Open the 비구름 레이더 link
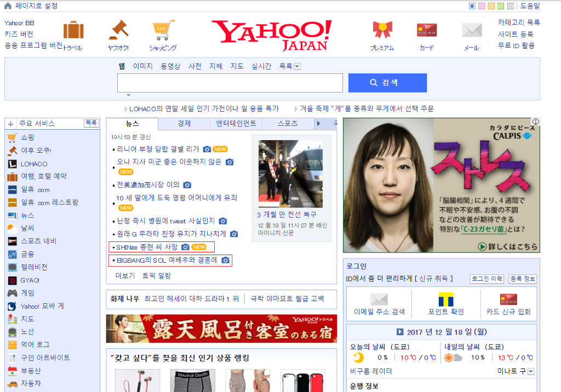Image resolution: width=561 pixels, height=392 pixels. pos(371,372)
